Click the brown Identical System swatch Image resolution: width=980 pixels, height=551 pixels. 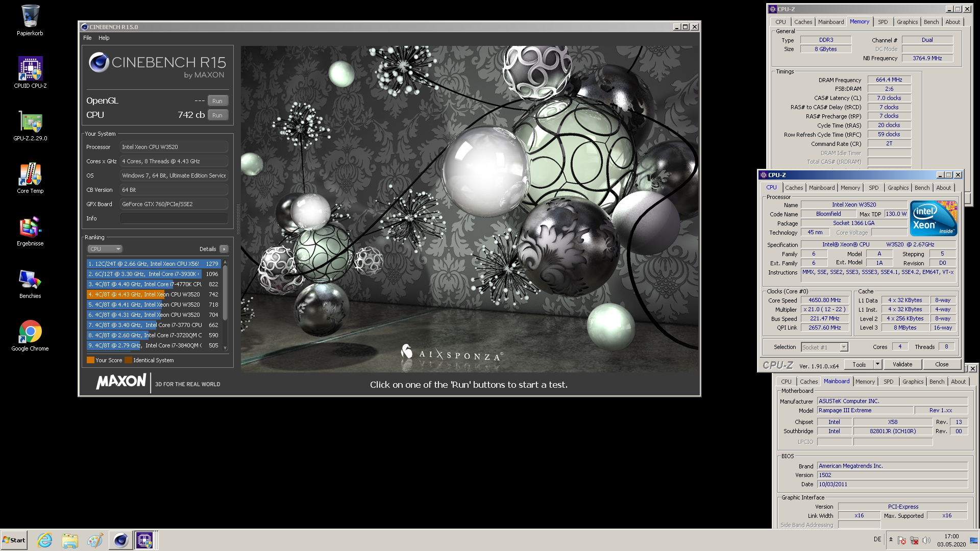pos(128,360)
